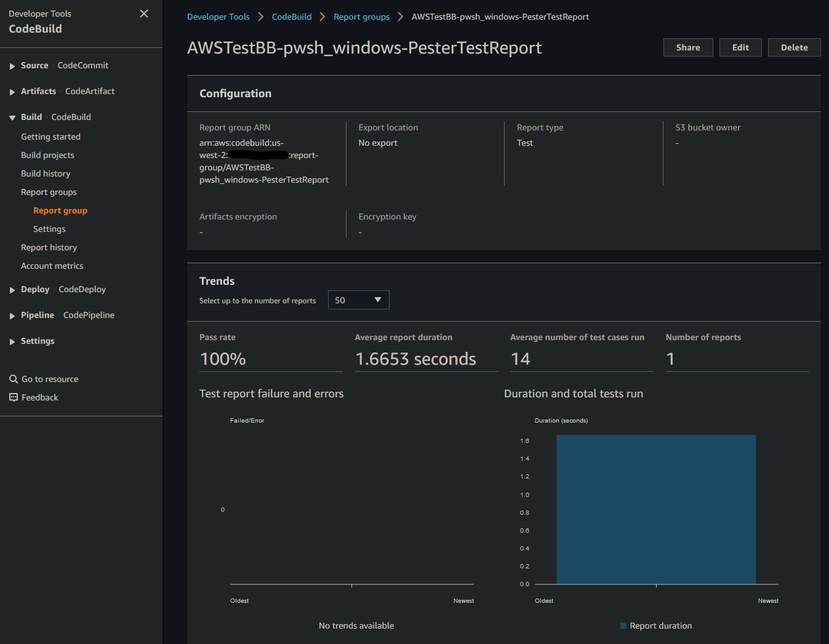Expand the Source CodeCommit section
The width and height of the screenshot is (829, 644).
(12, 66)
